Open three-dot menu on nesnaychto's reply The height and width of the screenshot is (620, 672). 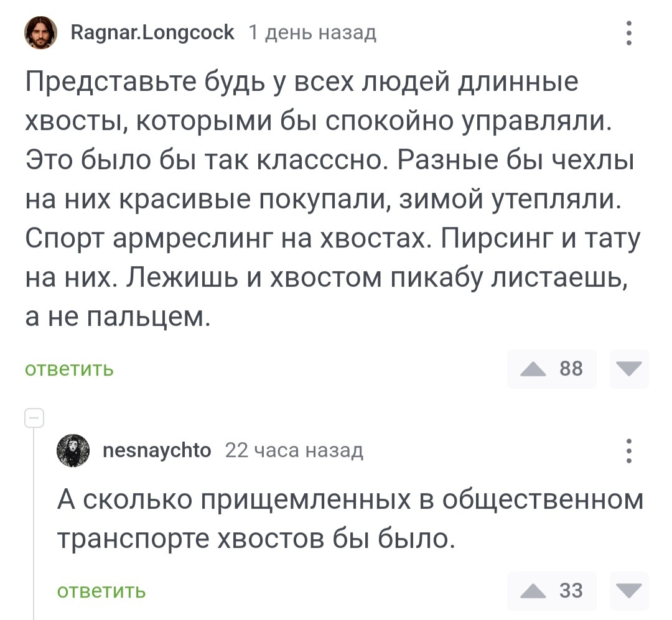point(629,451)
